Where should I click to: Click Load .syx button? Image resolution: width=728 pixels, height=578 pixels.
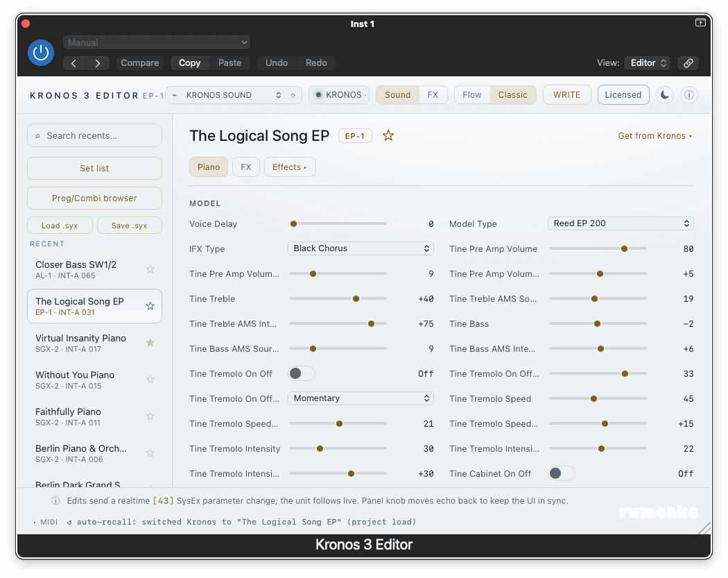(60, 226)
